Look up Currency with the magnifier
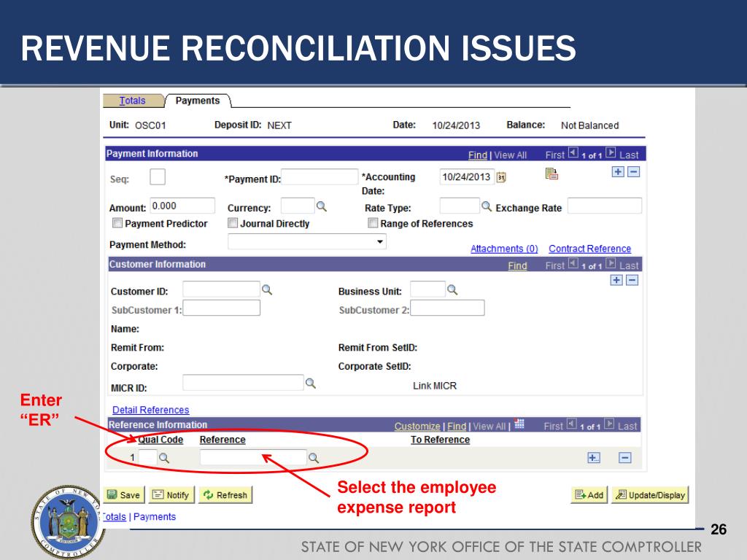 tap(322, 206)
